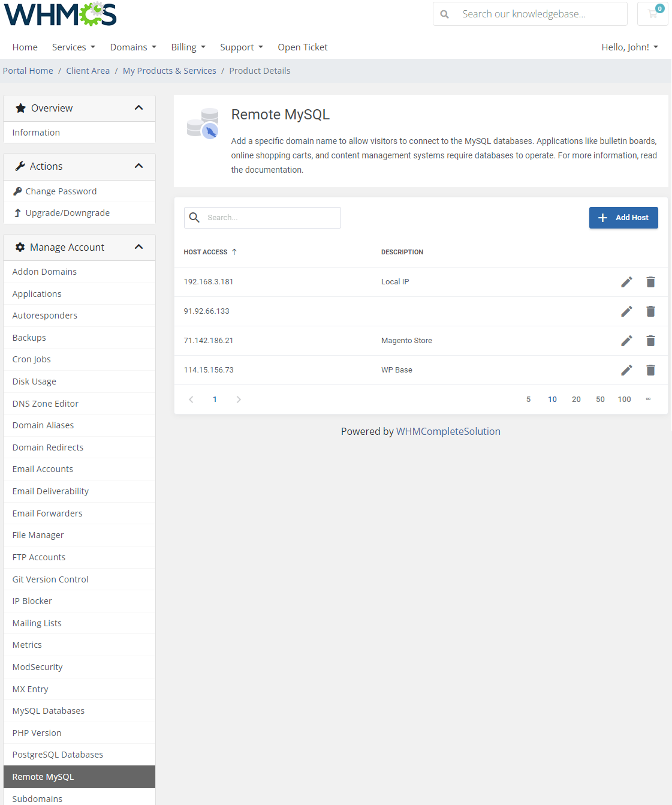Go to Home in navigation bar
This screenshot has height=805, width=672.
pos(25,47)
